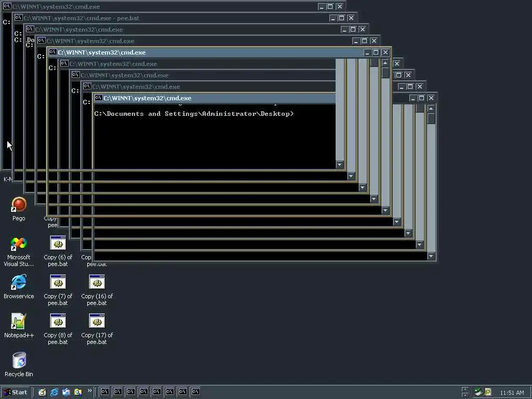Launch Internet Explorer from quick launch

54,392
